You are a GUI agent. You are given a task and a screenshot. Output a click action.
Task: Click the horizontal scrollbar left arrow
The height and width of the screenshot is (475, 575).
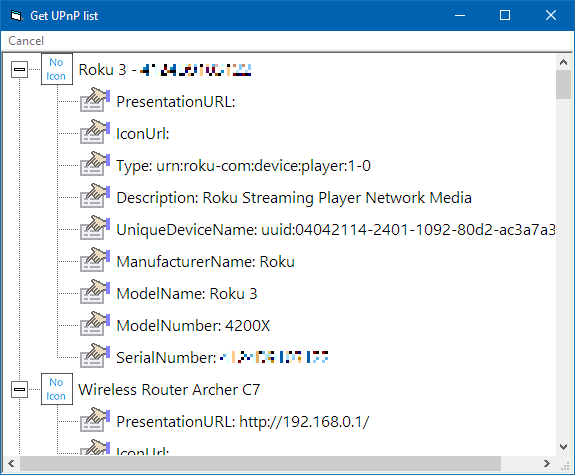pos(11,463)
